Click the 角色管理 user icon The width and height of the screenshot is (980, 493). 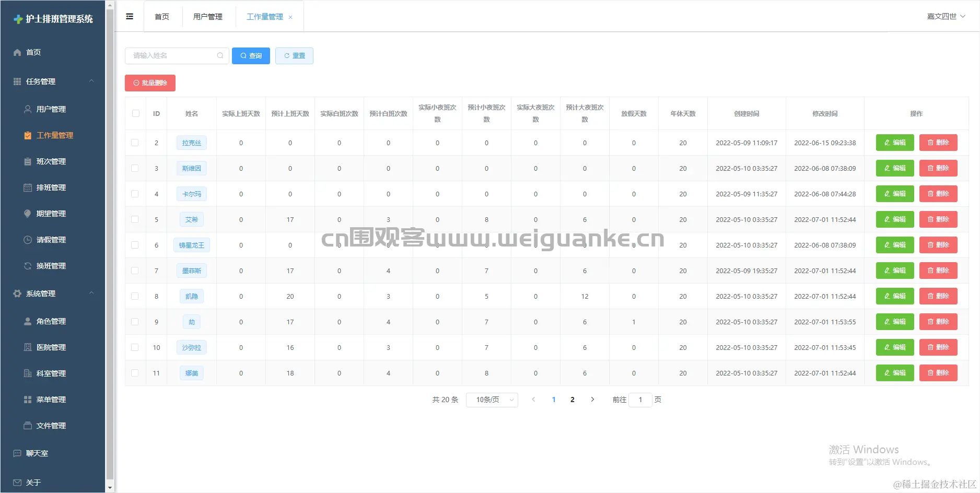tap(28, 321)
